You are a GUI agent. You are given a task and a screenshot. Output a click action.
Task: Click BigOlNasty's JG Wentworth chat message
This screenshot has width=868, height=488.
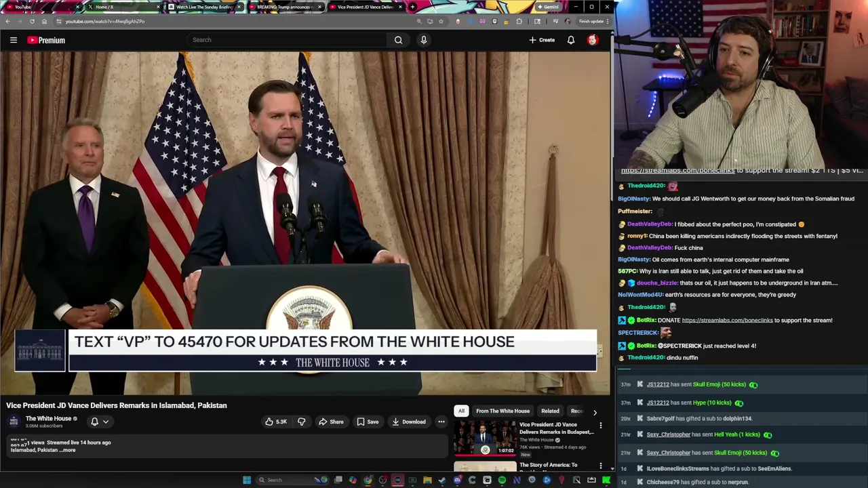click(x=736, y=199)
